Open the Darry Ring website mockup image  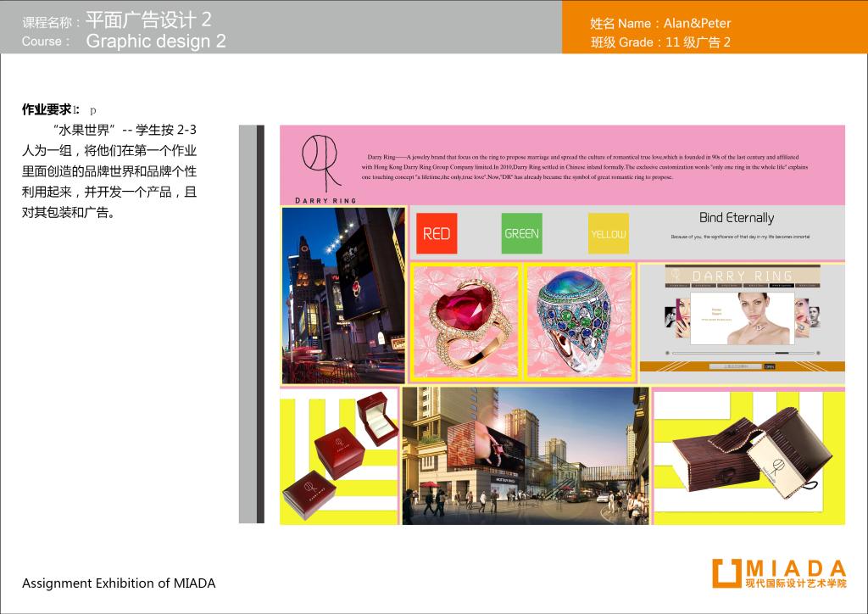(x=742, y=323)
